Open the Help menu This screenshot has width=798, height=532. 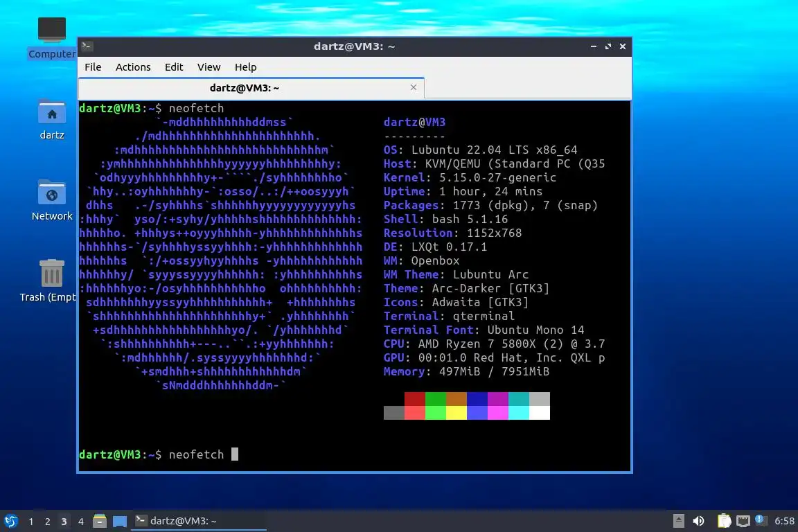tap(245, 67)
